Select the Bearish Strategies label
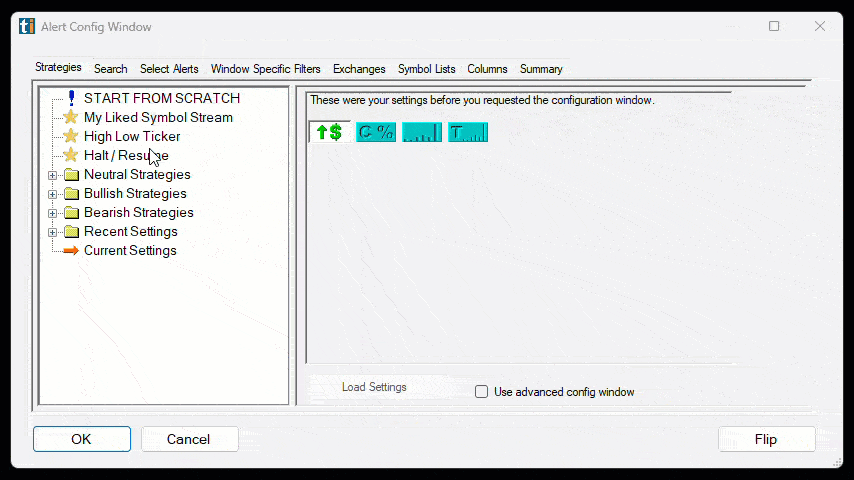This screenshot has width=854, height=480. [138, 212]
